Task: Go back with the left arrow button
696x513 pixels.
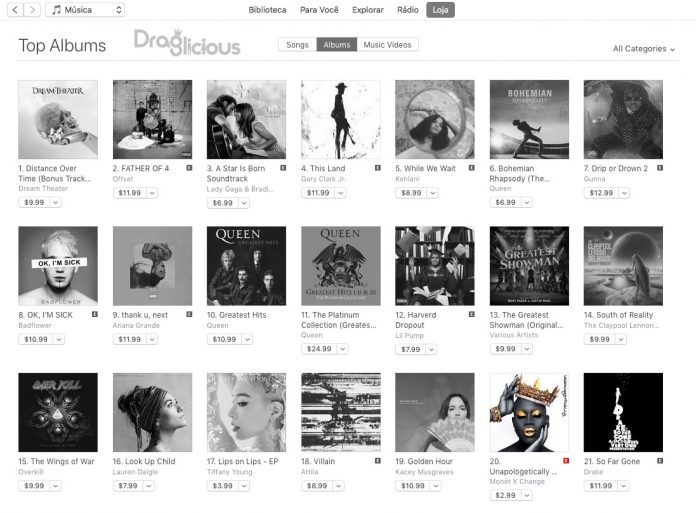Action: click(x=15, y=9)
